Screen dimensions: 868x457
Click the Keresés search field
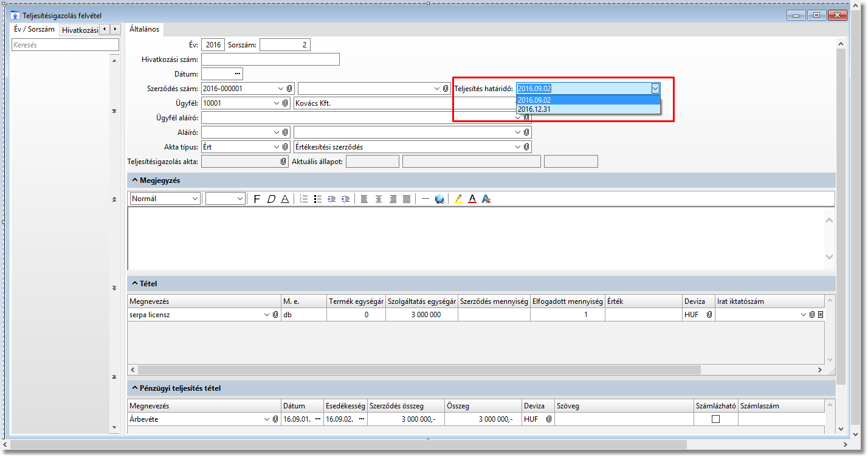coord(66,45)
